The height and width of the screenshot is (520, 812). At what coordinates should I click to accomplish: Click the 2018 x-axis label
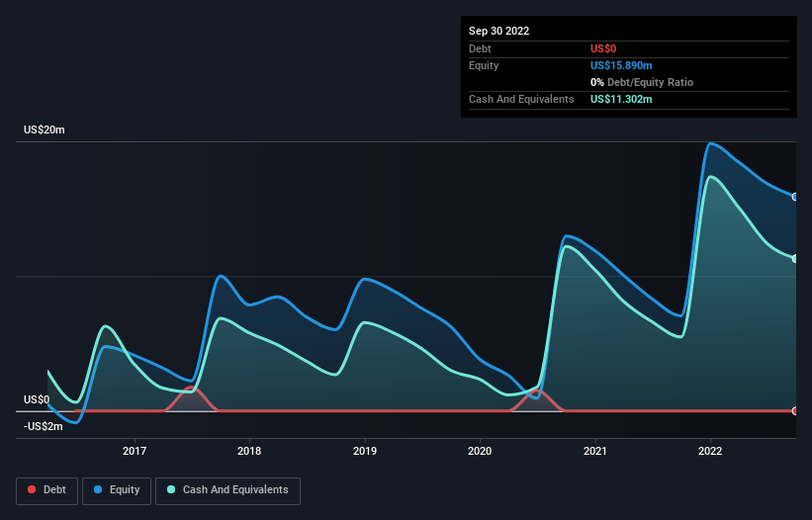coord(249,451)
